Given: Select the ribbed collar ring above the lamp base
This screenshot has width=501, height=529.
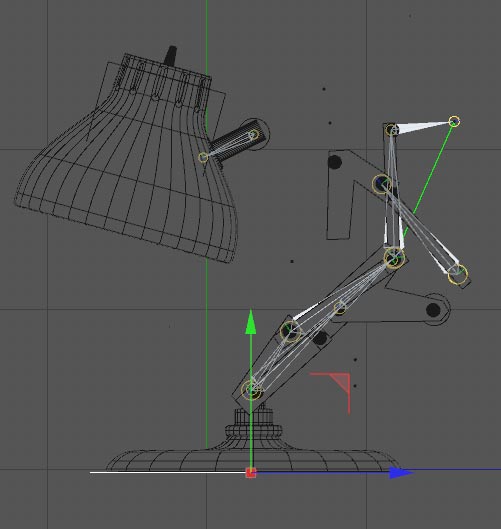Looking at the screenshot, I should [x=253, y=431].
